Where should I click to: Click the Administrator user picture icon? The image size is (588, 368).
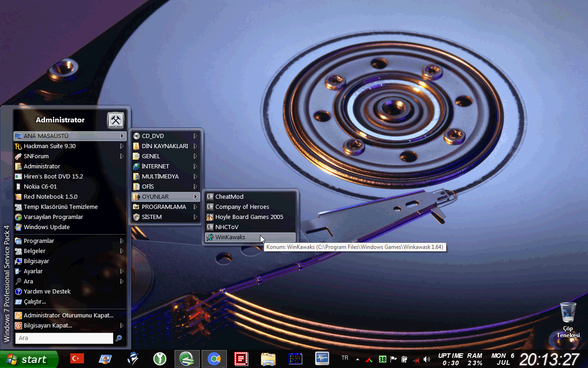point(116,121)
